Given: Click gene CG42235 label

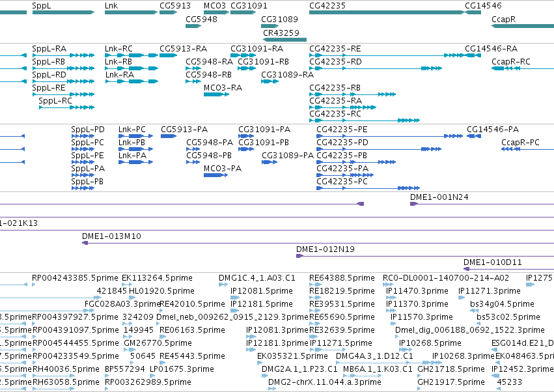Looking at the screenshot, I should (x=327, y=6).
